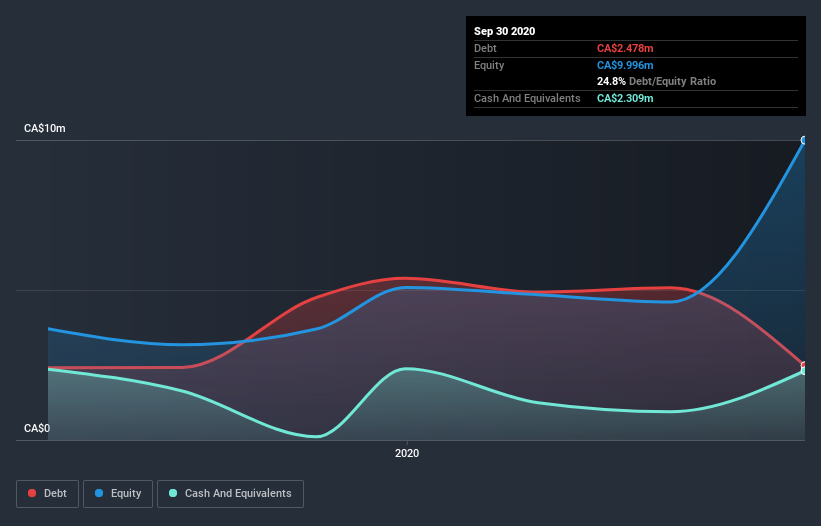The height and width of the screenshot is (526, 821).
Task: Click the blue Equity legend dot
Action: (x=99, y=493)
